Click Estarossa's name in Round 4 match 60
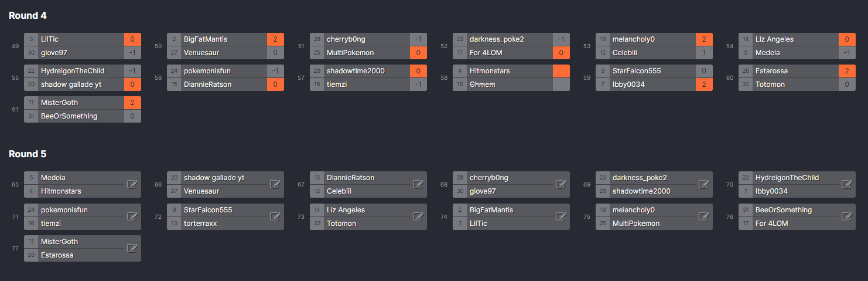This screenshot has height=281, width=868. [x=773, y=71]
